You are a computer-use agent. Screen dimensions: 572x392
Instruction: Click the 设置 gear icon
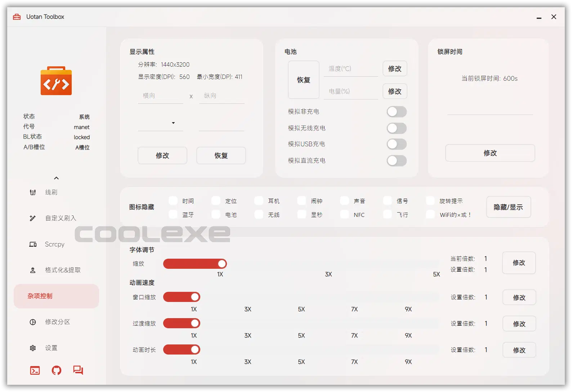coord(33,348)
